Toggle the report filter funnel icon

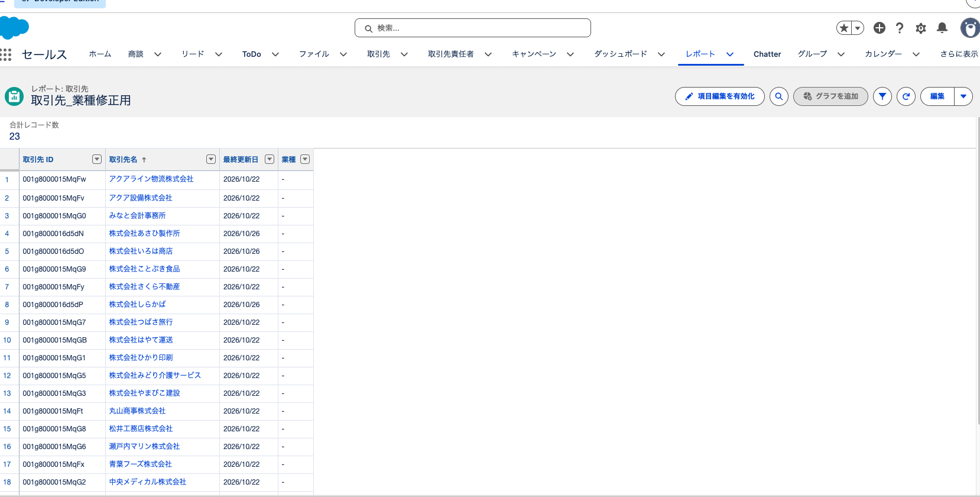(x=882, y=96)
